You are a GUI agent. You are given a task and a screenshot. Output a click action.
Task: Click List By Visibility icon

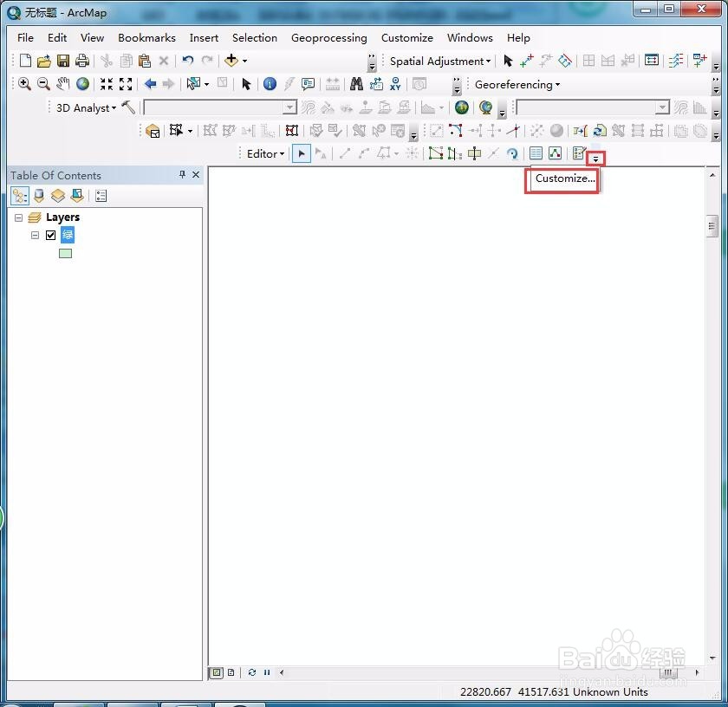[58, 196]
